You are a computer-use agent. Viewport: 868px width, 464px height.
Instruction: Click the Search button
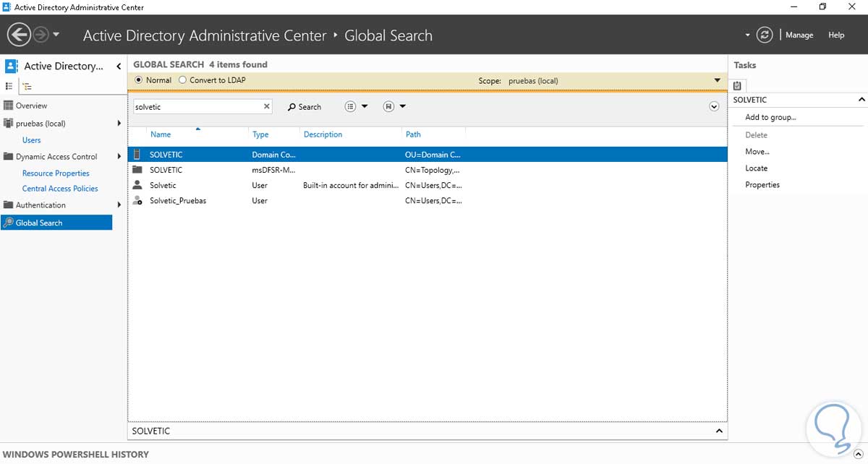304,107
